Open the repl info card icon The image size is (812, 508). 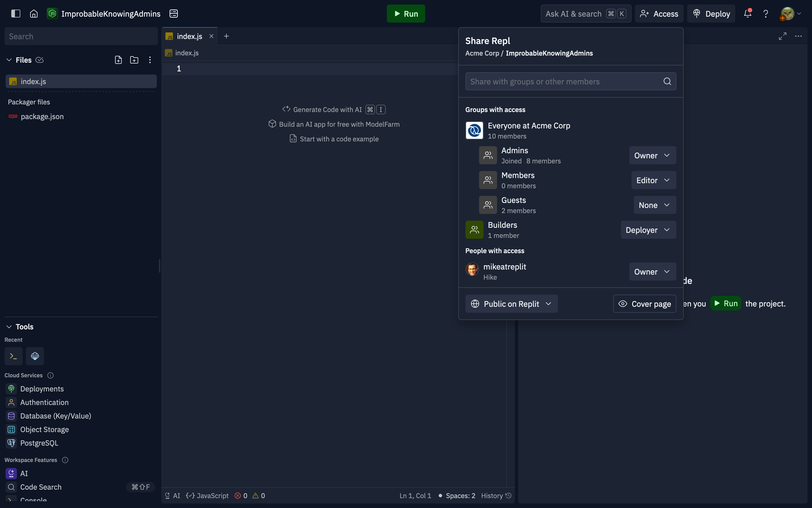pyautogui.click(x=173, y=14)
